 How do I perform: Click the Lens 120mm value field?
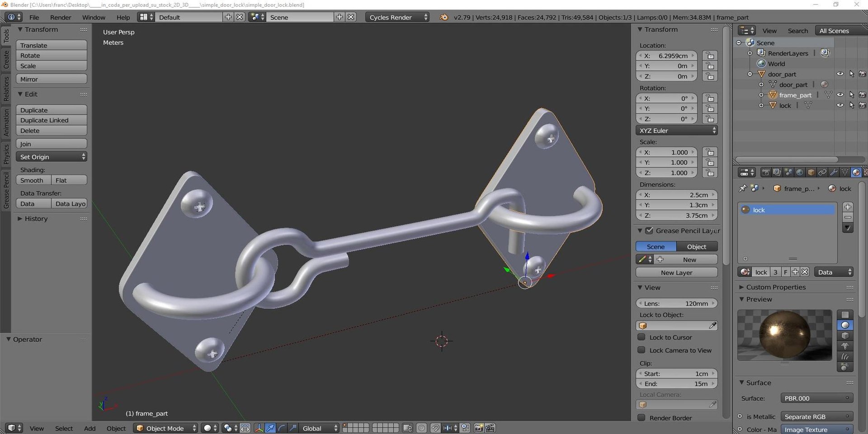pyautogui.click(x=676, y=303)
